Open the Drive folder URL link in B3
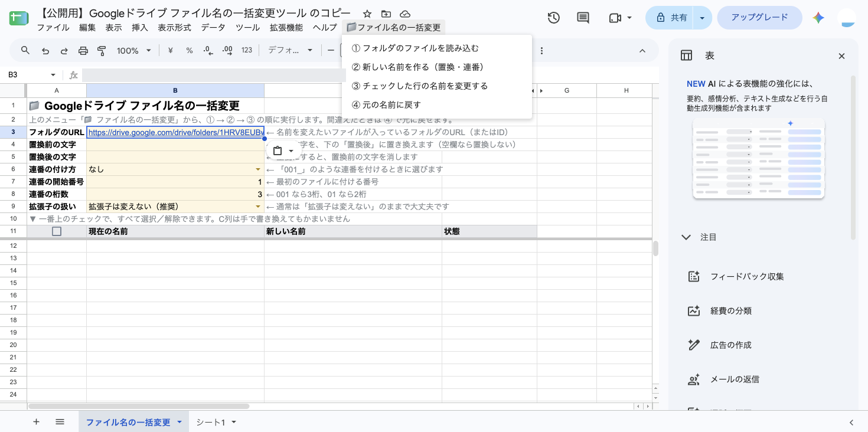The image size is (868, 432). pyautogui.click(x=175, y=133)
